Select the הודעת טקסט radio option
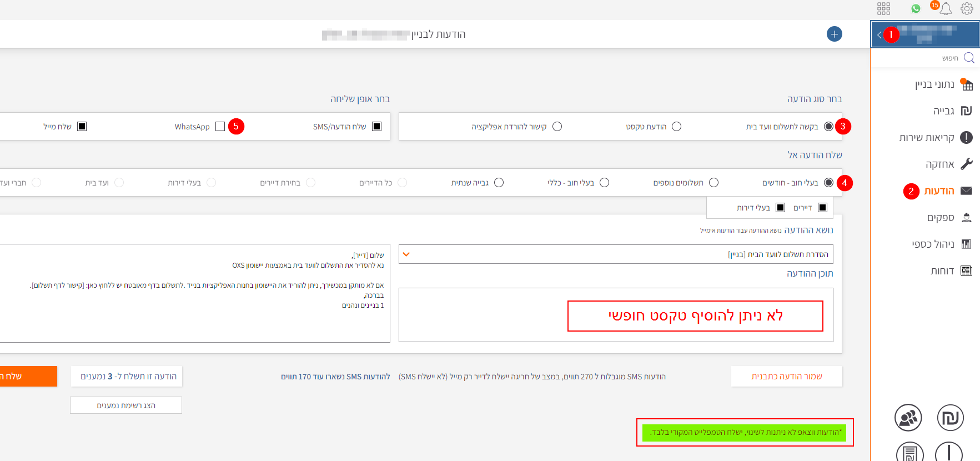 [x=676, y=127]
